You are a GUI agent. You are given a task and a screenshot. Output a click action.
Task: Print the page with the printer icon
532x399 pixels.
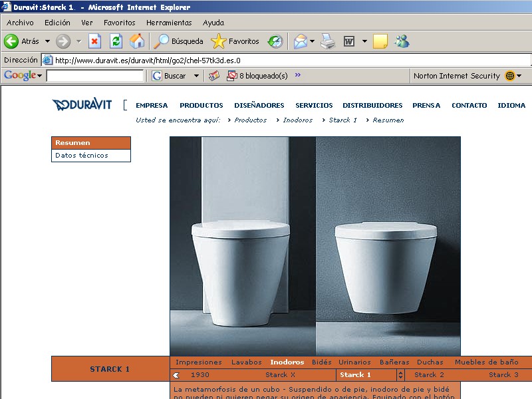[328, 41]
